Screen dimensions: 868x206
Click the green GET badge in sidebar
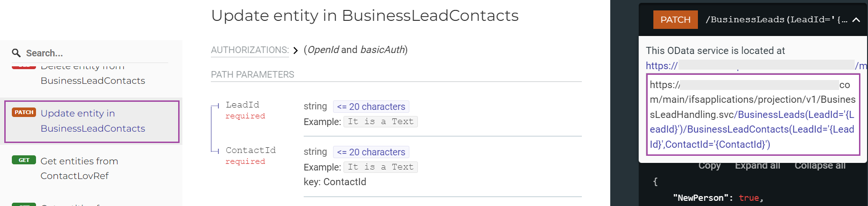coord(24,160)
